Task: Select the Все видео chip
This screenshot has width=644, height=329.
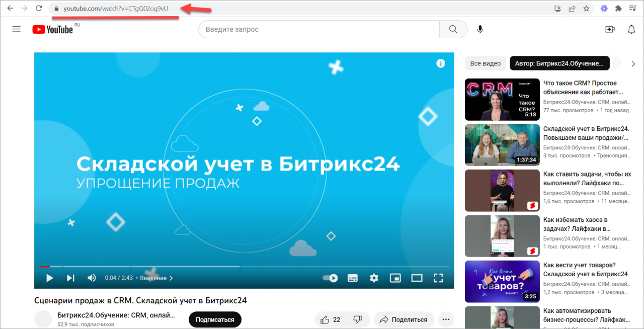Action: tap(486, 63)
